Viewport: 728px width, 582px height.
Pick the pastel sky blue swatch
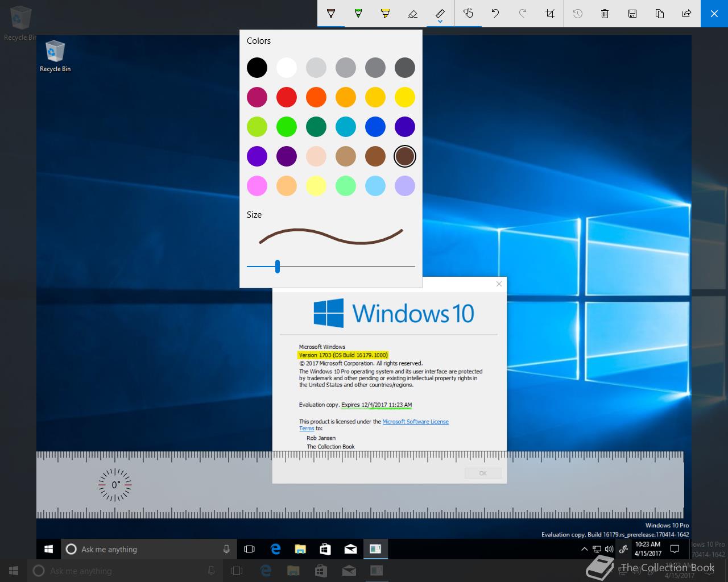point(375,186)
